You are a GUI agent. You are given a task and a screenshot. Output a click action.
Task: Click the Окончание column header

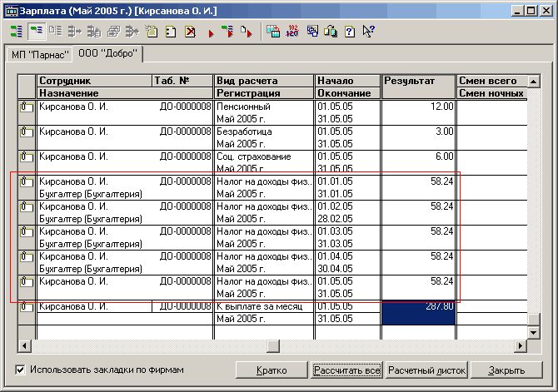click(347, 93)
